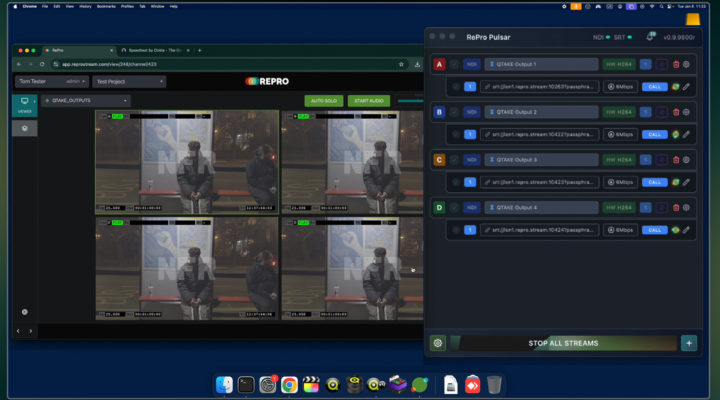This screenshot has height=400, width=720.
Task: Toggle the enable checkmark for stream B
Action: 454,113
